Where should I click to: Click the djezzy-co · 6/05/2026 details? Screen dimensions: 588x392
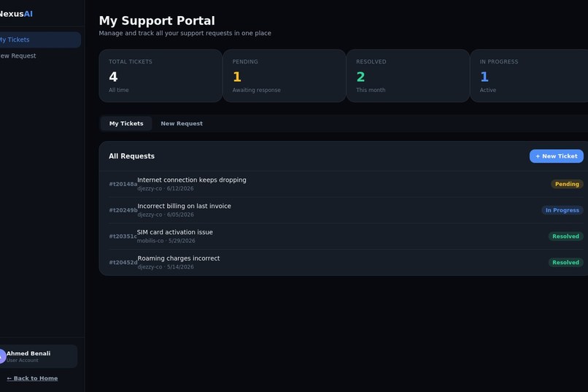(x=166, y=215)
